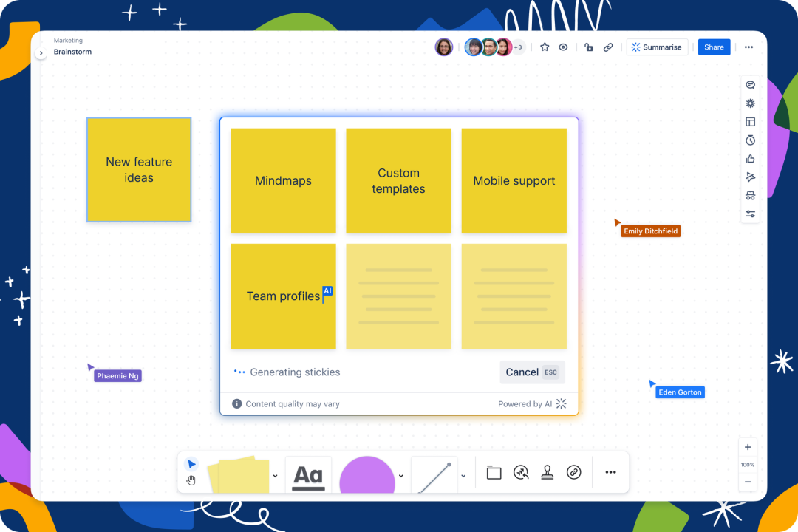Image resolution: width=798 pixels, height=532 pixels.
Task: Select the New feature ideas sticky note
Action: pyautogui.click(x=139, y=169)
